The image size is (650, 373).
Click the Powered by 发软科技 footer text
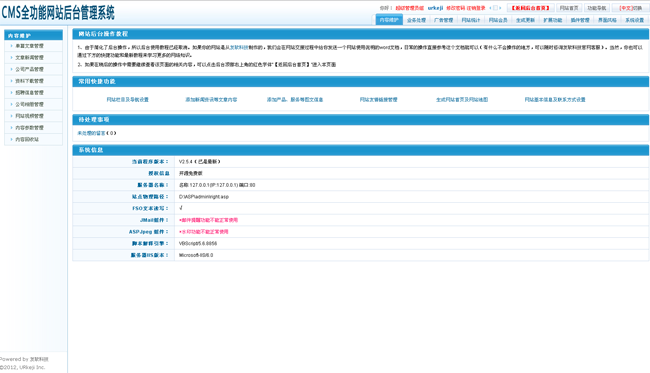click(x=24, y=359)
